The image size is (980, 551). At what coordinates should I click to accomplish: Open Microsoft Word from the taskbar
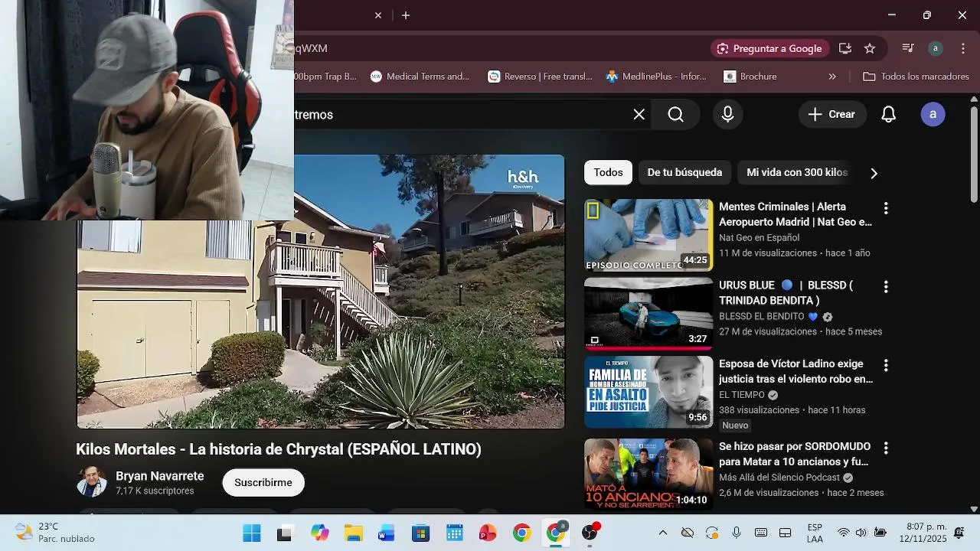click(387, 533)
